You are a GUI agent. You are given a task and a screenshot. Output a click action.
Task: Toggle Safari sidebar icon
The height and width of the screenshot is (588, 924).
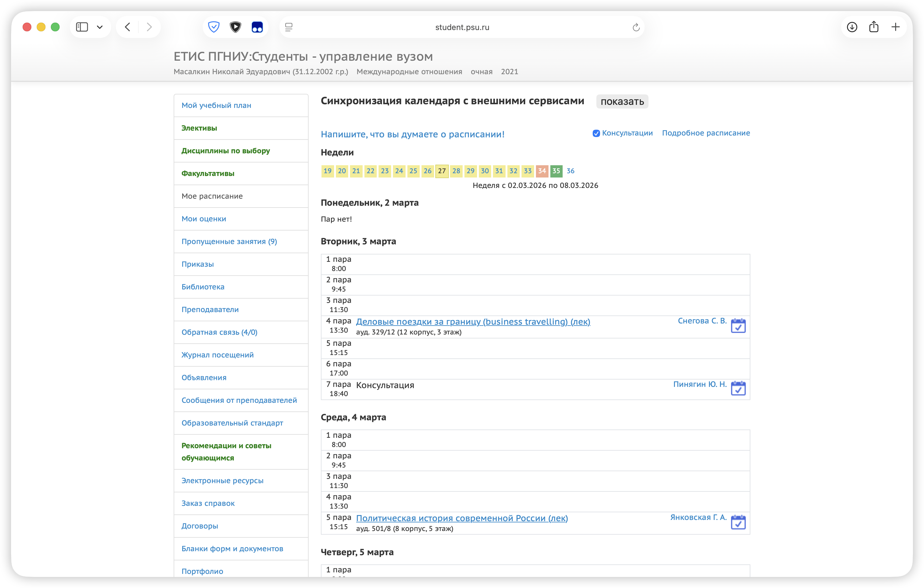point(82,27)
